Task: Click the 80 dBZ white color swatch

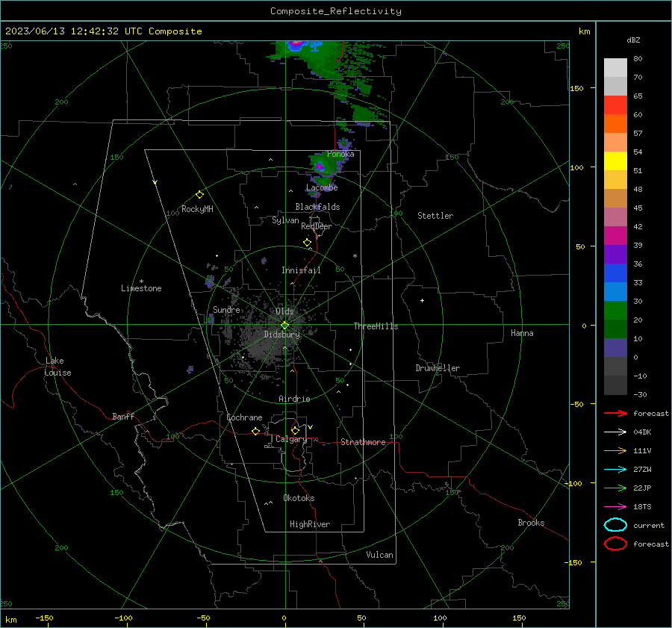Action: pyautogui.click(x=615, y=67)
